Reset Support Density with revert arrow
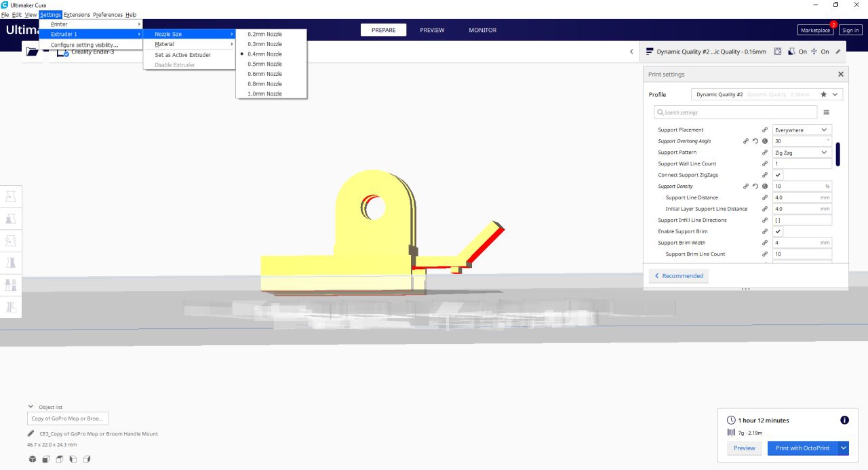 click(755, 186)
